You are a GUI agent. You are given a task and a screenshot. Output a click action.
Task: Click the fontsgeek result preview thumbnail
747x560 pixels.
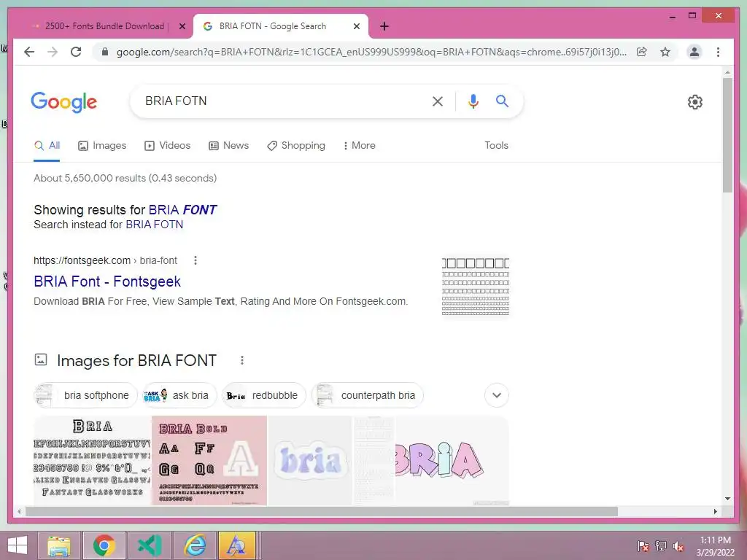click(x=476, y=286)
